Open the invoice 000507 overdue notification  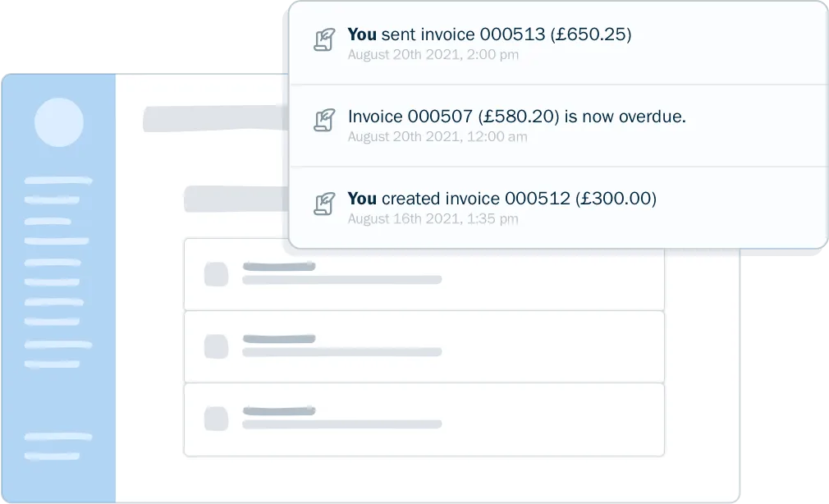(x=559, y=126)
